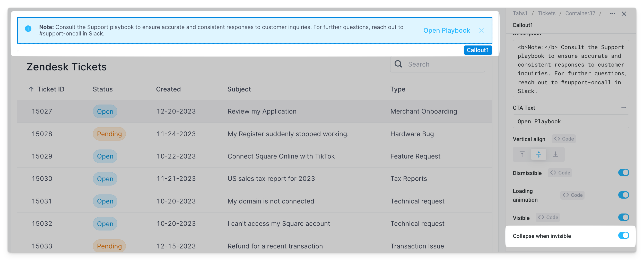This screenshot has height=260, width=644.
Task: Click the Callout1 component label
Action: [x=478, y=50]
